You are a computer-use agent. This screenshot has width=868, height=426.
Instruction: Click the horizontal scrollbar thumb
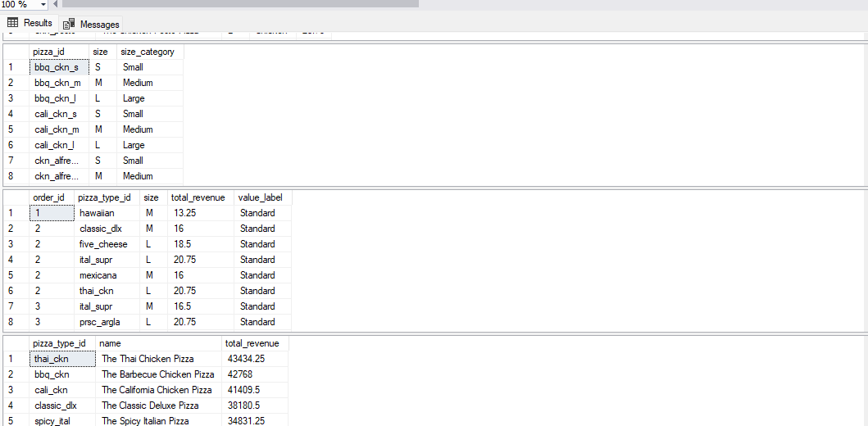tap(240, 4)
